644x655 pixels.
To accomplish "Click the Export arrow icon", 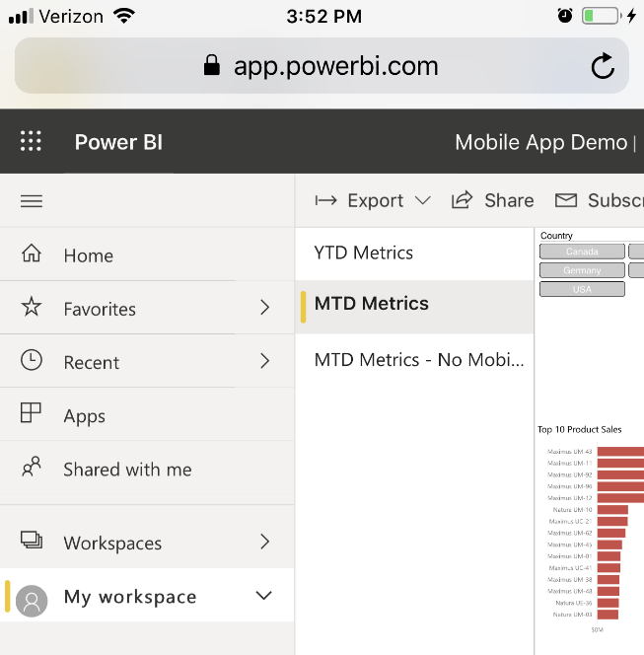I will (x=325, y=201).
